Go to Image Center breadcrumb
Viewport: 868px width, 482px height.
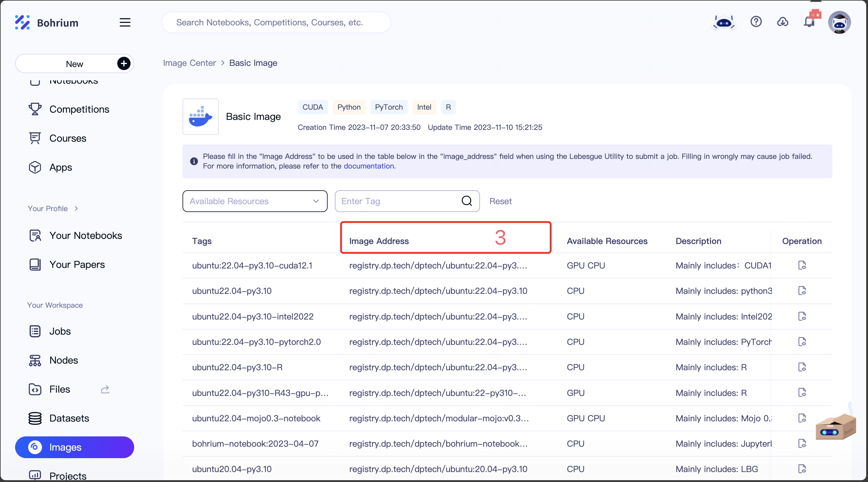pyautogui.click(x=189, y=63)
